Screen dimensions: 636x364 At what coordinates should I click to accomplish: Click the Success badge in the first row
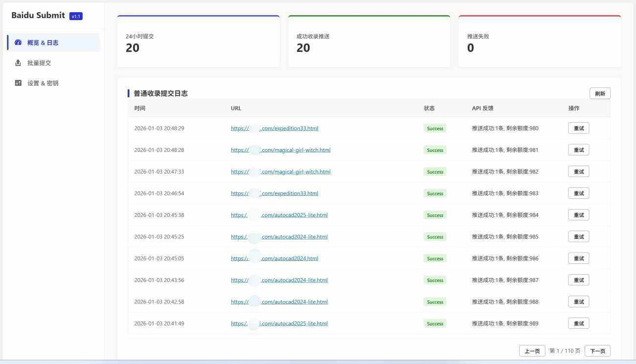coord(434,128)
